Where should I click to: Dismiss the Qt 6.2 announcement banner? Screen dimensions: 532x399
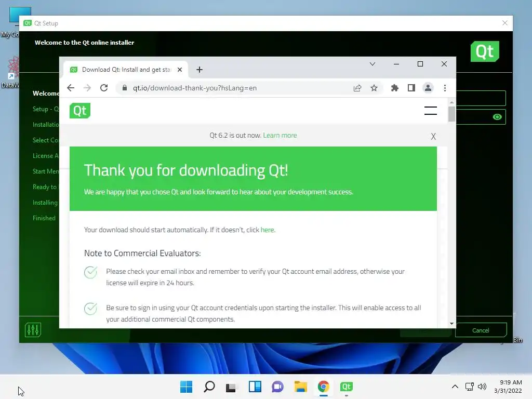coord(433,137)
